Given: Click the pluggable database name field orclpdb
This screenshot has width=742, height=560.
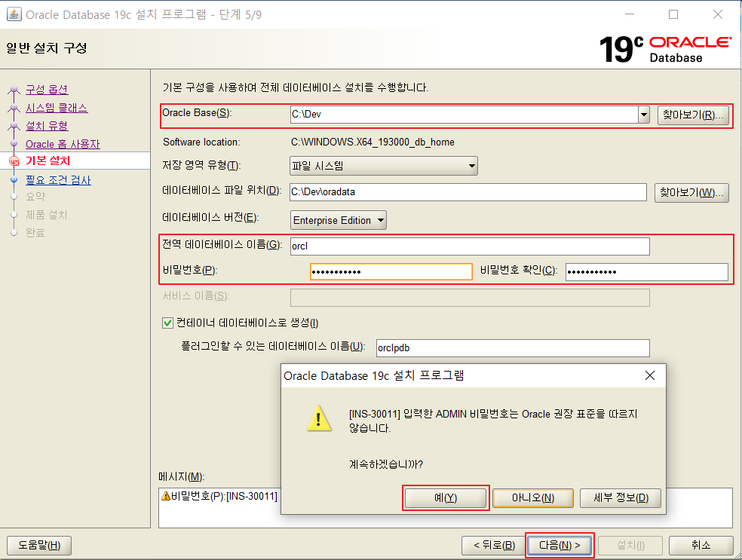Looking at the screenshot, I should 513,348.
